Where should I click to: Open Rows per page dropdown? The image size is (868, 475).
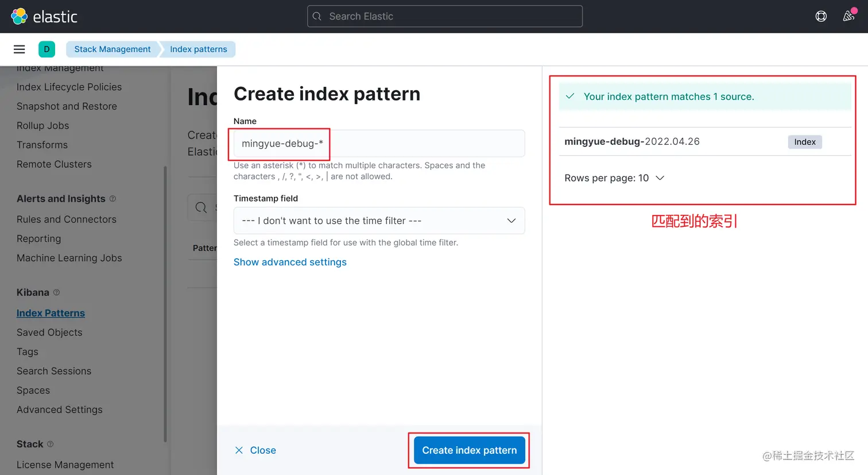tap(614, 178)
